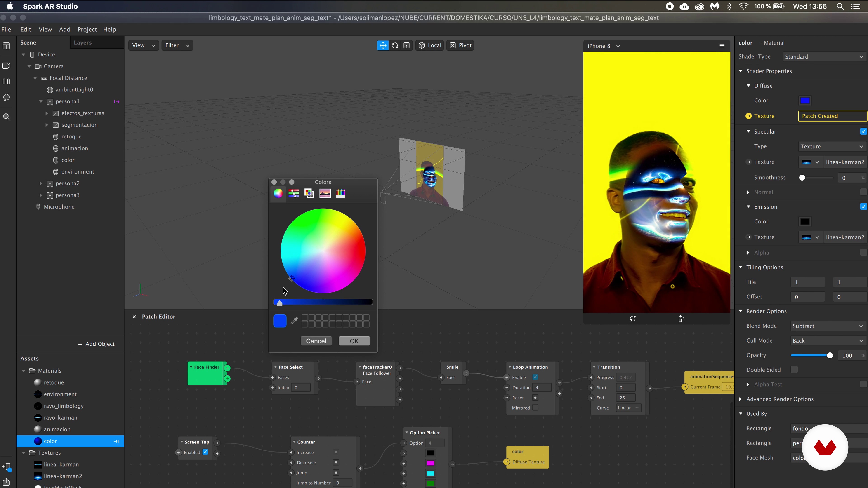Open the iPhone 8 device dropdown
Viewport: 868px width, 488px height.
(x=604, y=46)
